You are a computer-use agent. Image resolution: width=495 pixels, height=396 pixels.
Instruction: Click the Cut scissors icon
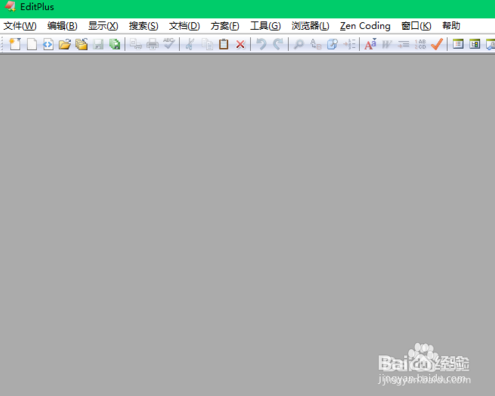coord(190,44)
